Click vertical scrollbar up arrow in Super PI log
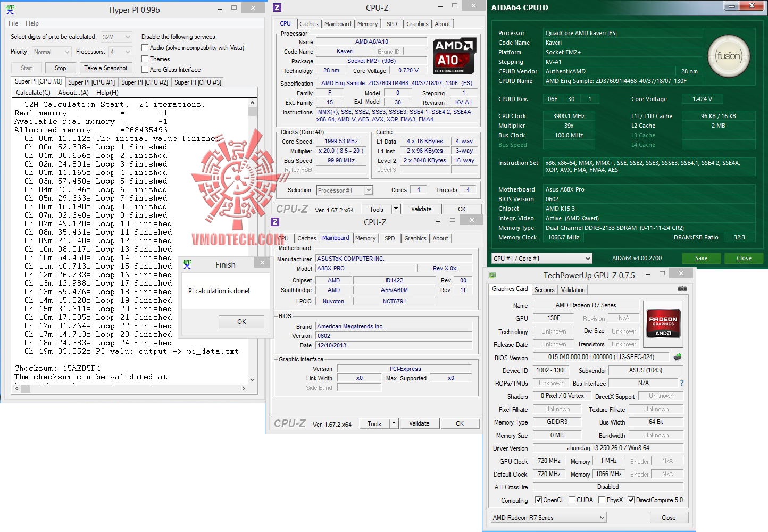The width and height of the screenshot is (768, 532). pyautogui.click(x=253, y=104)
